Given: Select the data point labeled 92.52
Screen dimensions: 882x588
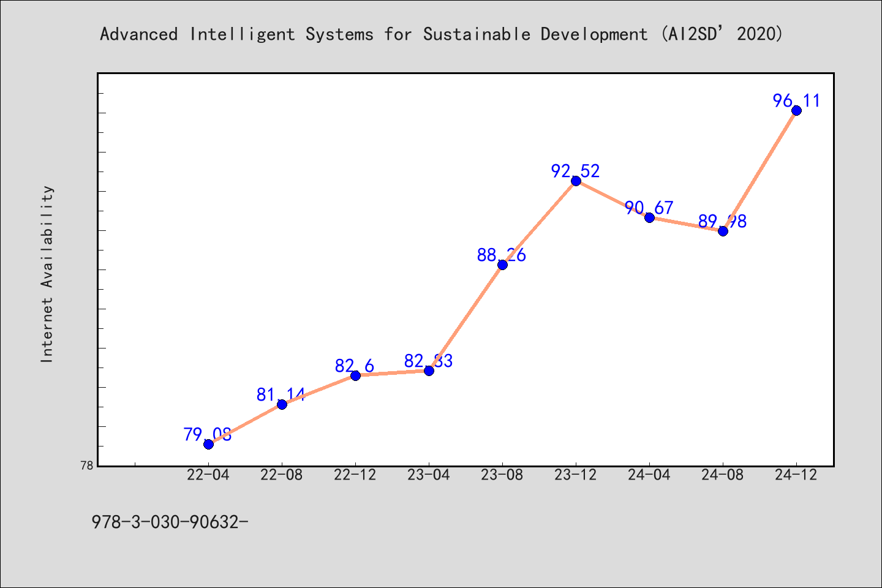Looking at the screenshot, I should [576, 181].
